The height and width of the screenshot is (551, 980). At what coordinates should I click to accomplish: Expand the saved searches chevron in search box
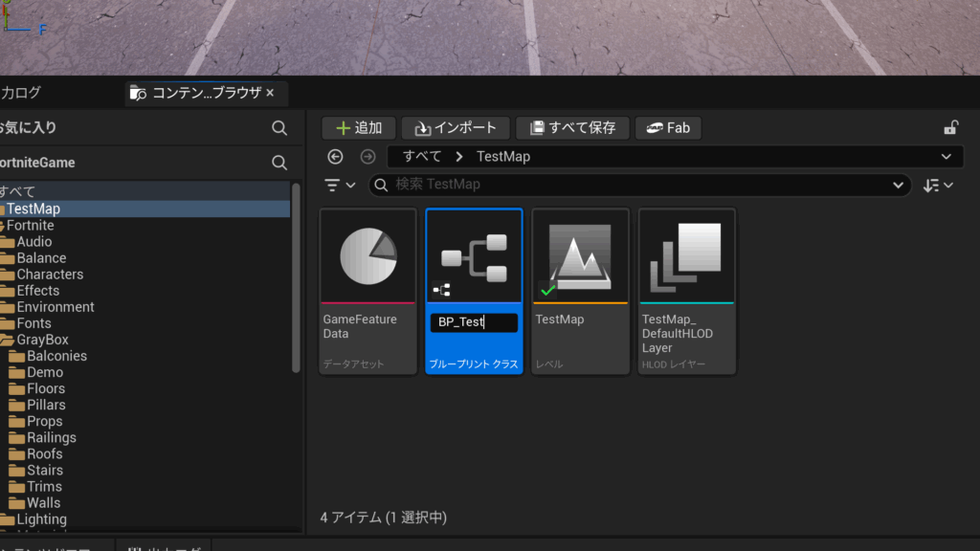[x=898, y=185]
